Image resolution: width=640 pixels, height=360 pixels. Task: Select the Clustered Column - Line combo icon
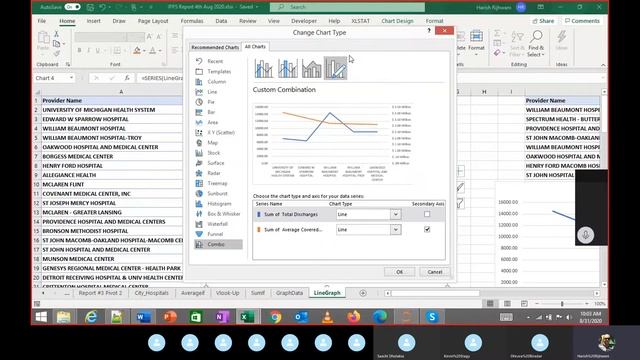pyautogui.click(x=263, y=68)
